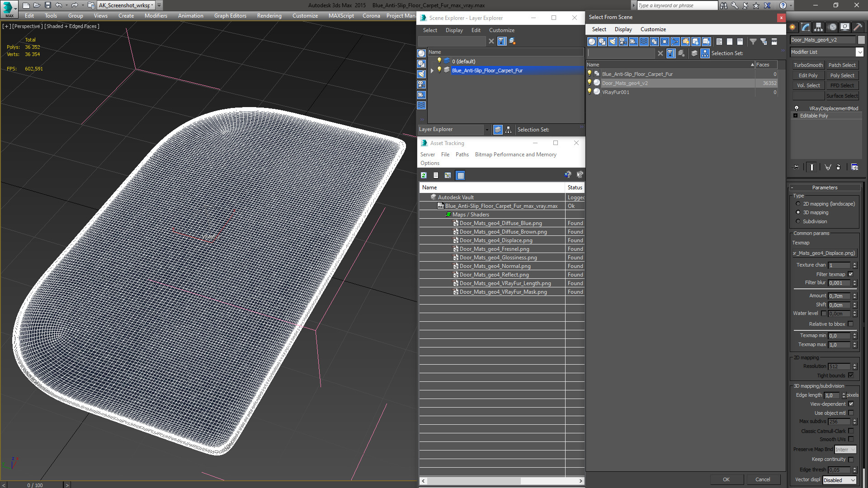
Task: Open the Utilities hammer command panel tab
Action: click(x=858, y=27)
